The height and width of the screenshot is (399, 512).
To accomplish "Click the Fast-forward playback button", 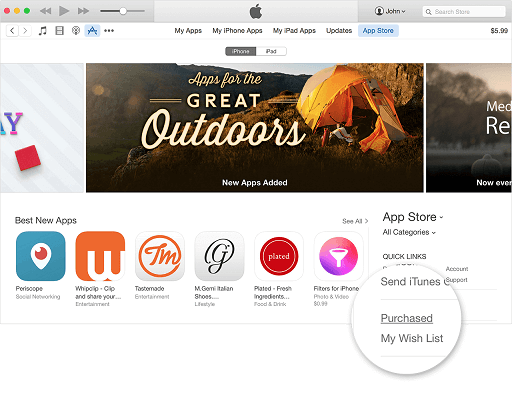I will point(83,11).
